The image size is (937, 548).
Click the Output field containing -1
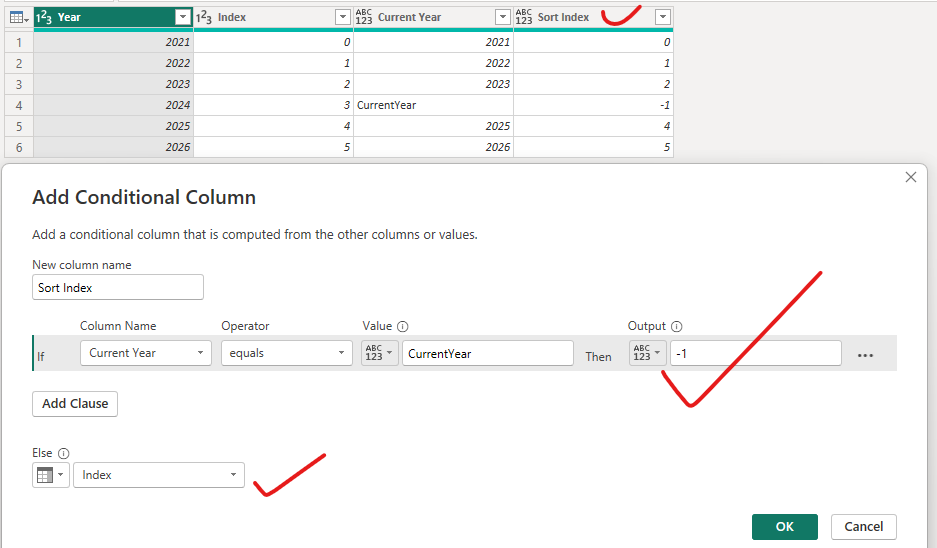pos(756,353)
